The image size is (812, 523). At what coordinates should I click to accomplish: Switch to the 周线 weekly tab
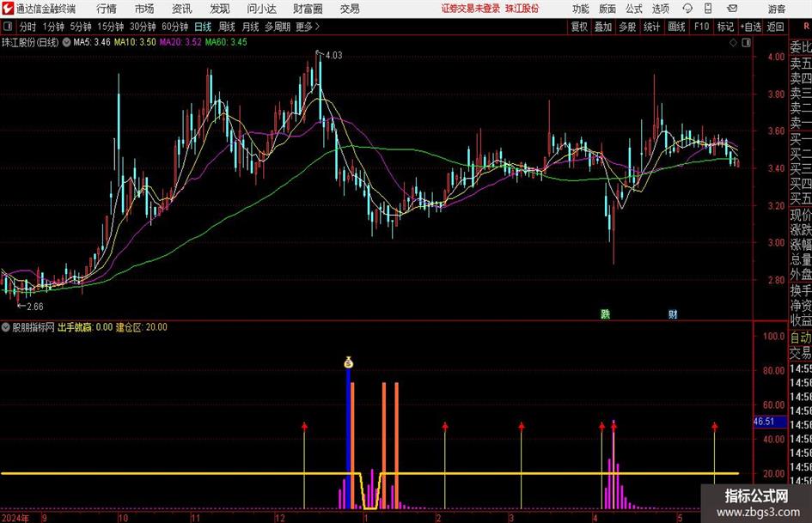tap(227, 27)
